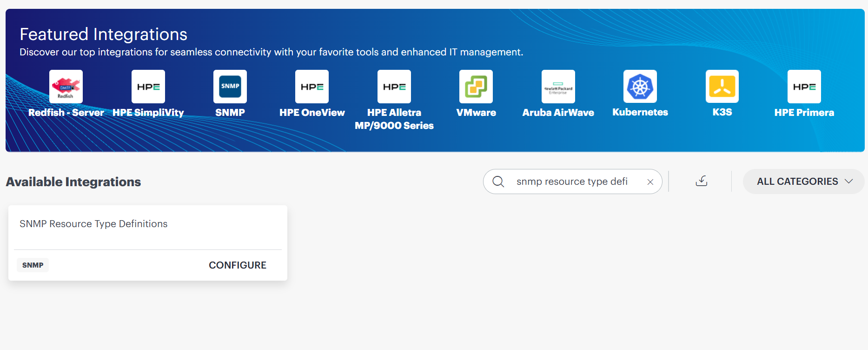Click into the integrations search field
The image size is (868, 350).
572,182
